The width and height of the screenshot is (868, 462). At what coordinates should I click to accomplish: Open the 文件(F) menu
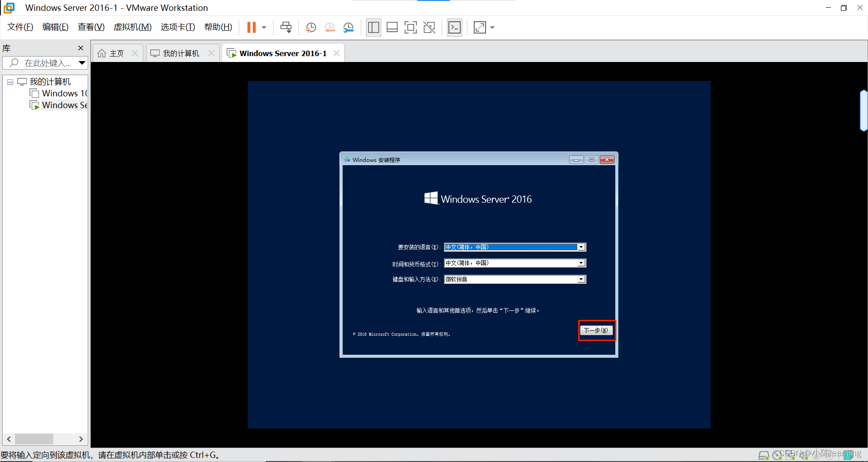(x=20, y=27)
